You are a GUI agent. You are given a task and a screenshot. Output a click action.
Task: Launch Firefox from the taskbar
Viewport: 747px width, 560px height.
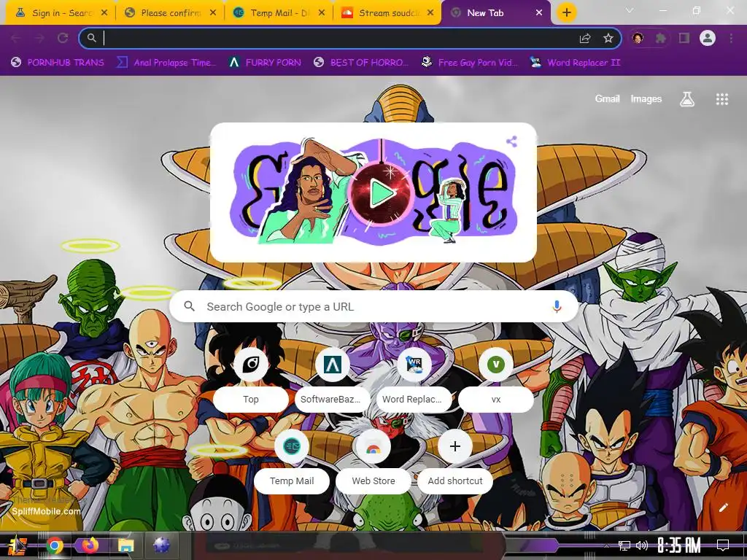90,545
